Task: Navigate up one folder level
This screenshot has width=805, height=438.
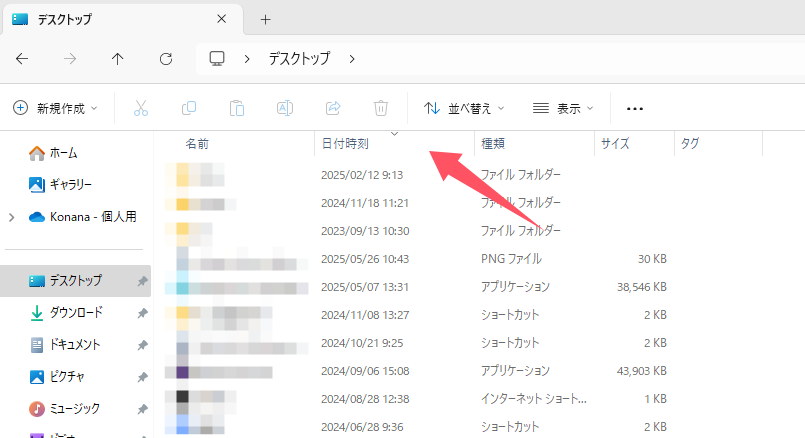Action: click(118, 59)
